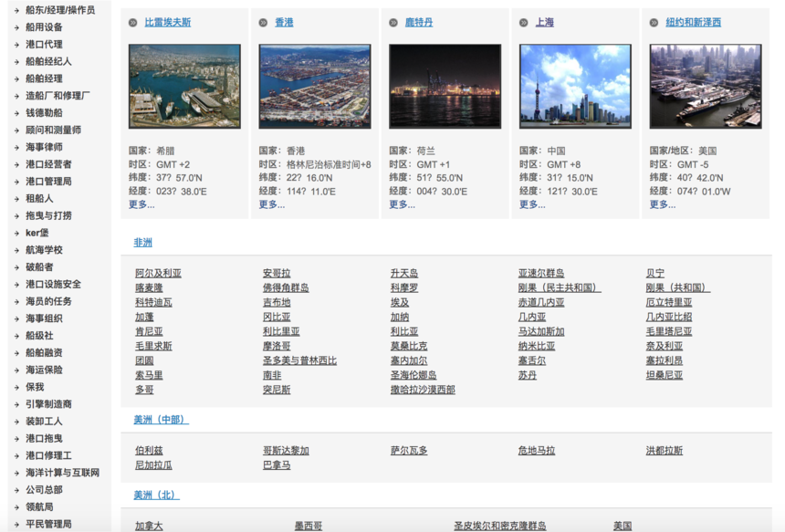Open the 比雷埃夫斯 port title link
785x532 pixels.
click(x=168, y=23)
